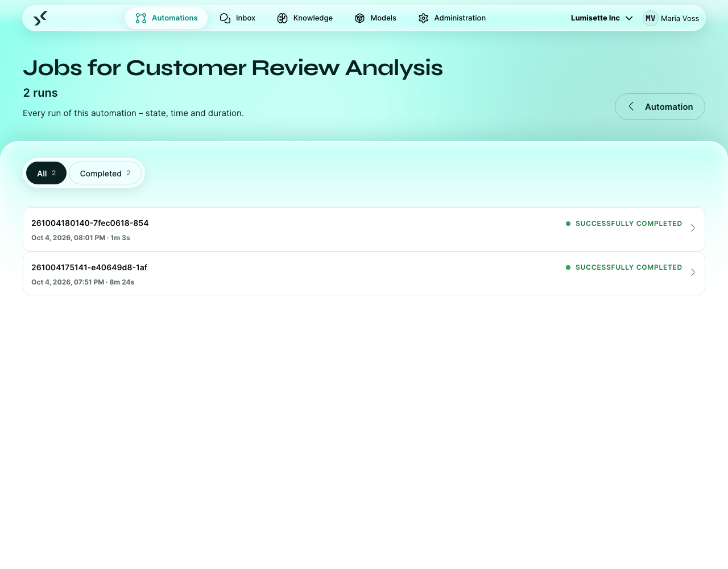This screenshot has width=728, height=569.
Task: Click job ID 261004180140-7fec0618-854
Action: 90,223
